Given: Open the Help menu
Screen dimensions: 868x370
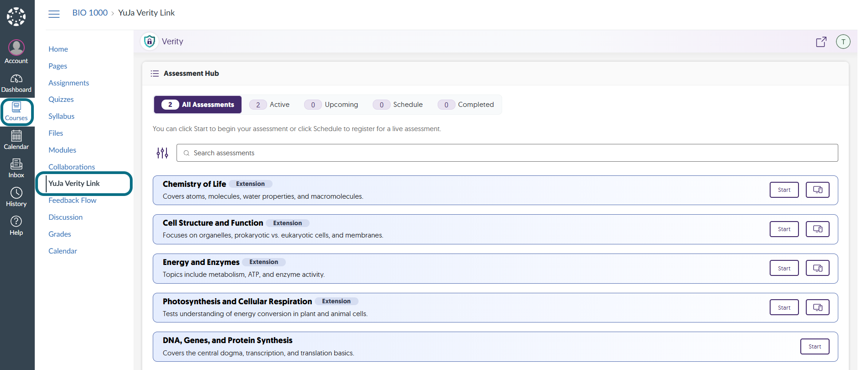Looking at the screenshot, I should 16,226.
